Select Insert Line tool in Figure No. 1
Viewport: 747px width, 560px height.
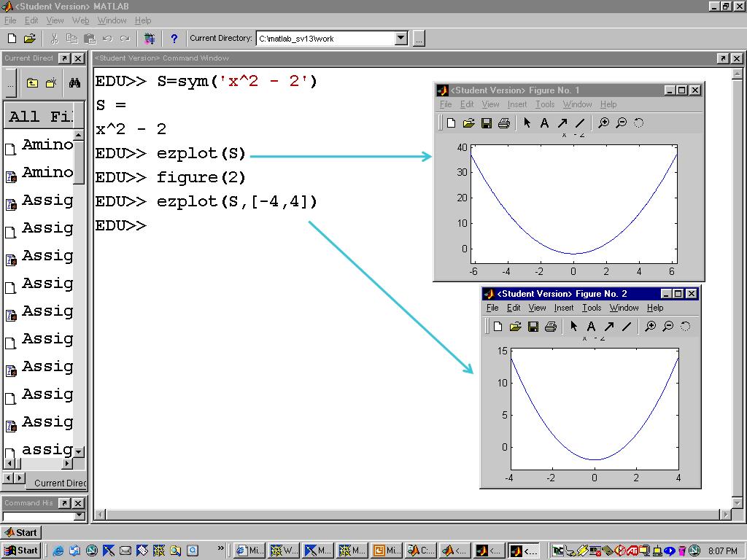[x=580, y=123]
